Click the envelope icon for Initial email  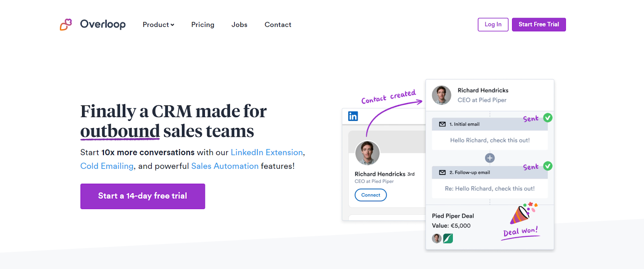tap(442, 124)
